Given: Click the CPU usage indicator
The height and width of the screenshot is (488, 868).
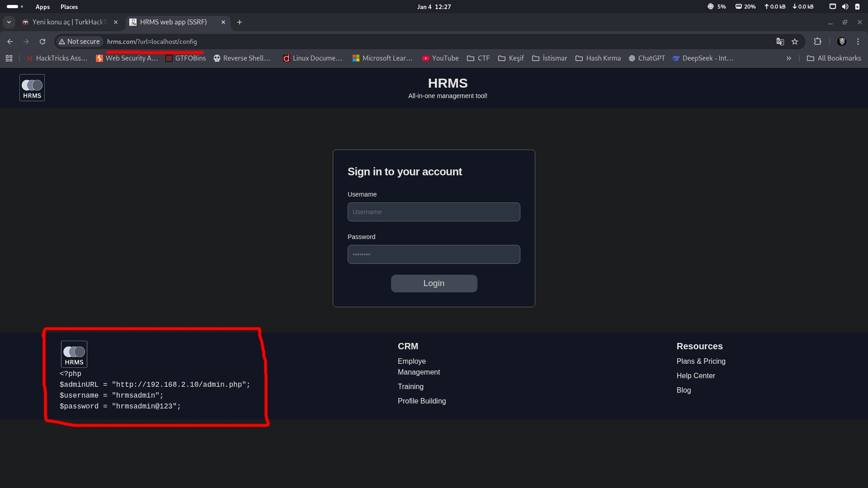Looking at the screenshot, I should [717, 7].
